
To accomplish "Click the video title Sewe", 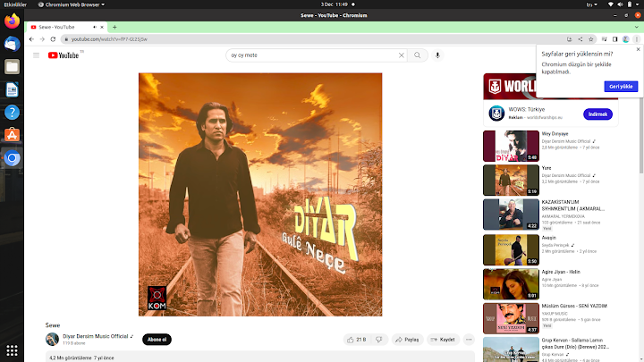I will point(53,325).
